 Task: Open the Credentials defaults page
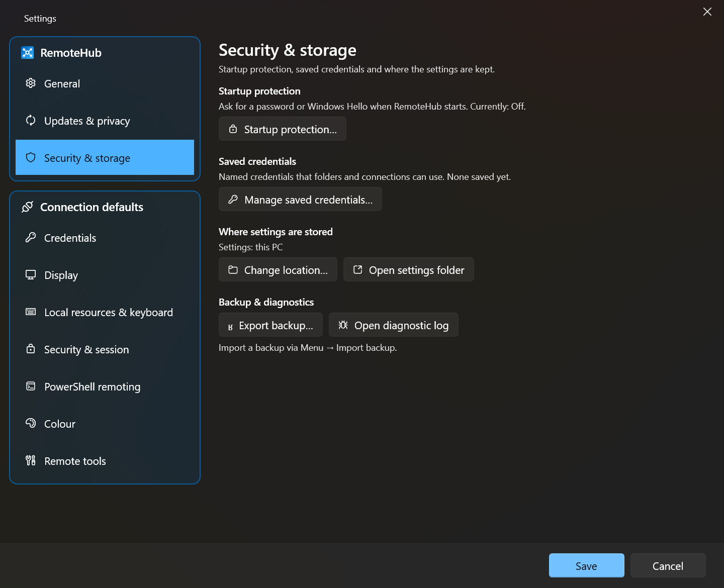tap(105, 238)
